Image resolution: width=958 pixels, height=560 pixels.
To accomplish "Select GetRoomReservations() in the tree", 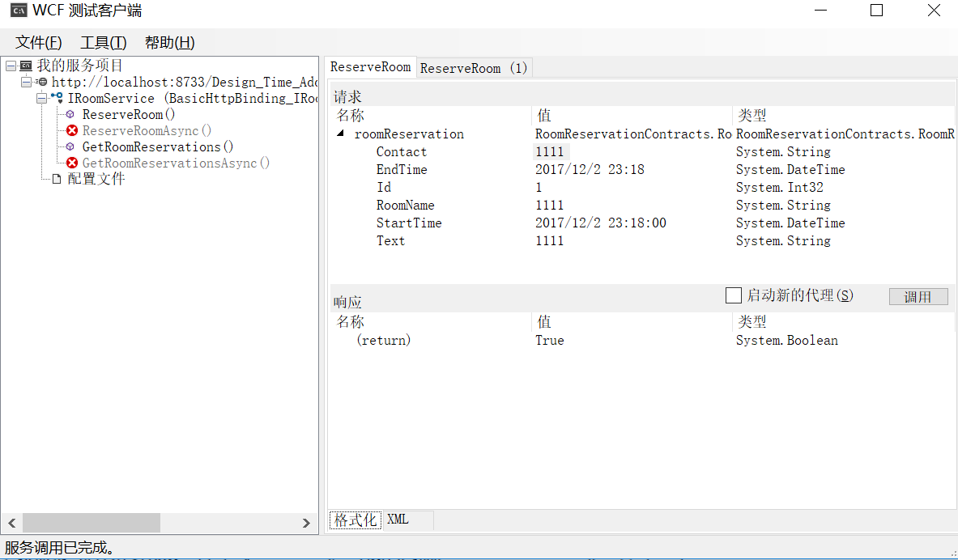I will coord(158,146).
